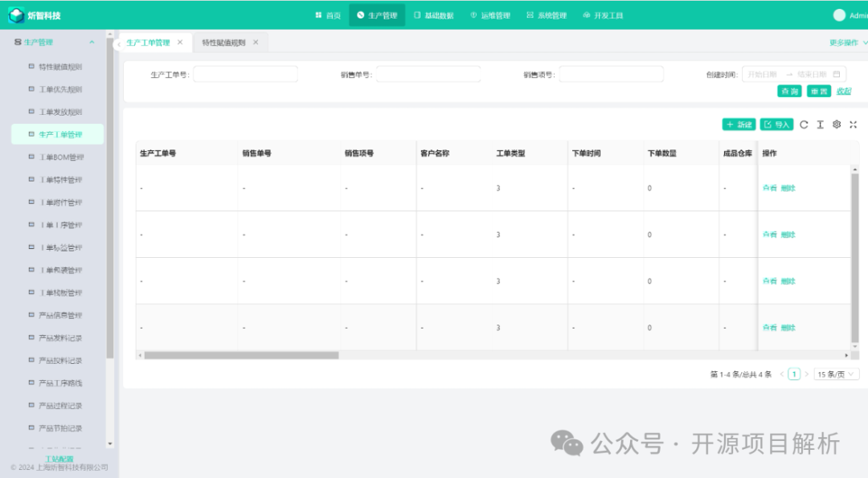Switch to the 特性赋值规则 tab
The height and width of the screenshot is (478, 868).
tap(223, 43)
